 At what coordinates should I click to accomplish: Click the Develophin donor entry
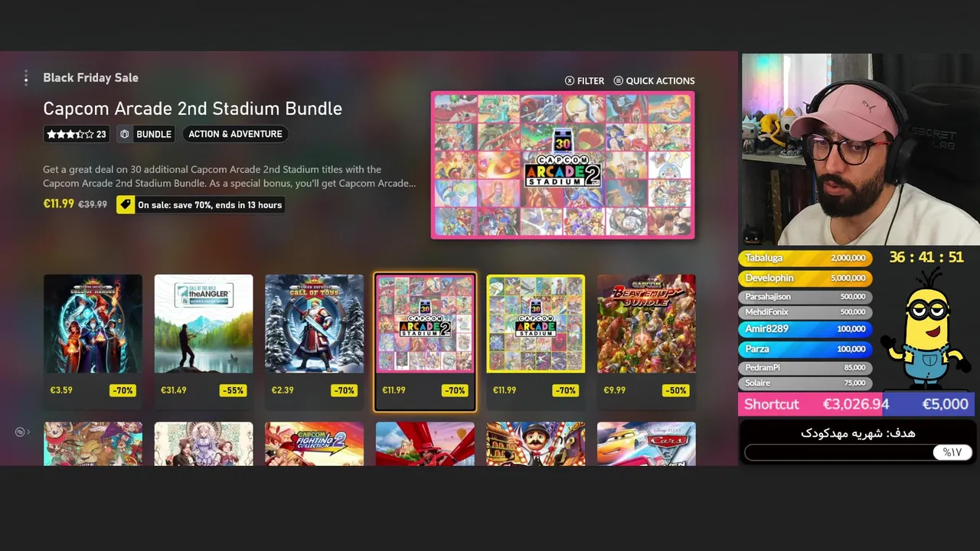pos(805,278)
